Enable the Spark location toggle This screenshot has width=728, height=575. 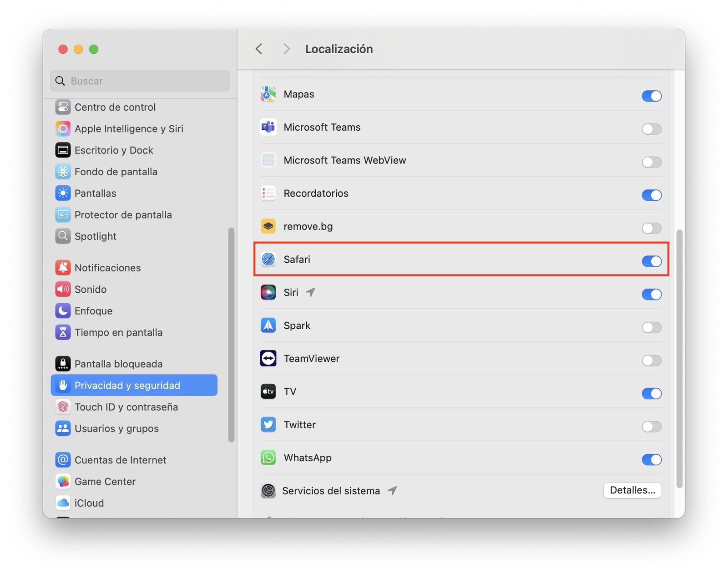tap(652, 327)
